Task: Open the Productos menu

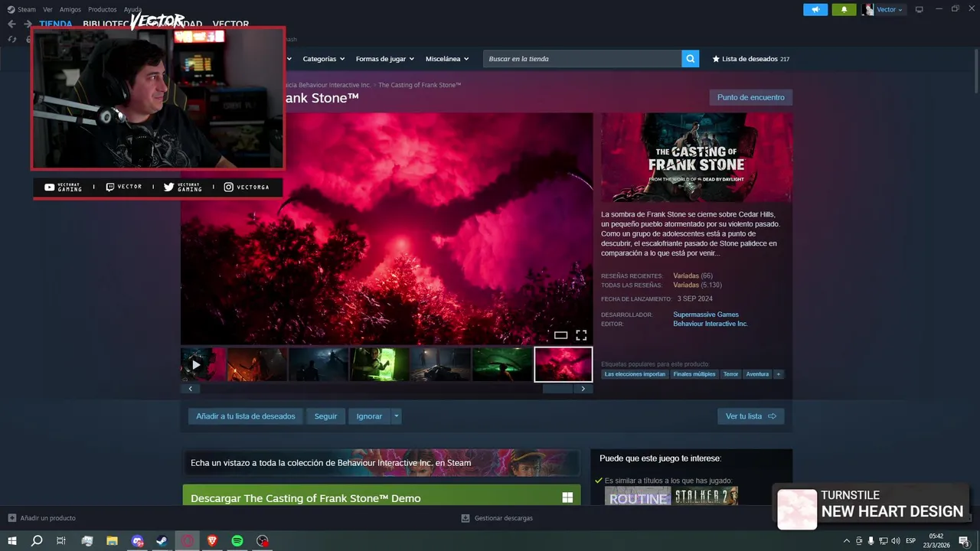Action: click(103, 9)
